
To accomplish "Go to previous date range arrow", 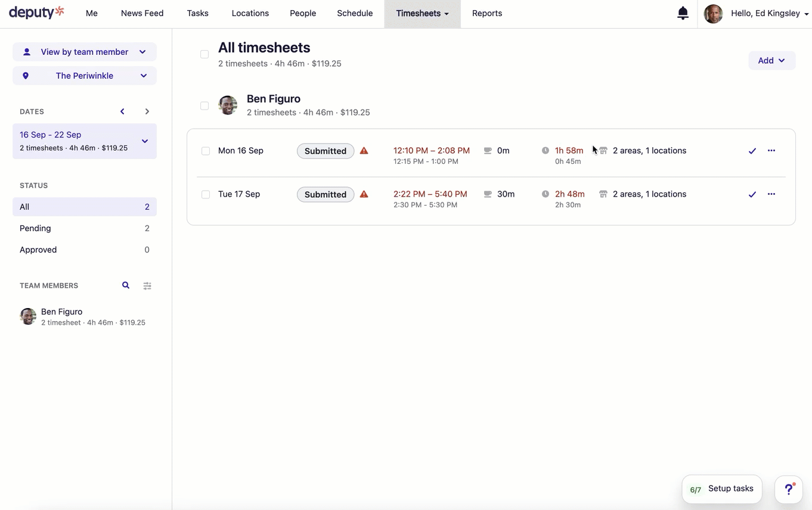I will coord(122,111).
